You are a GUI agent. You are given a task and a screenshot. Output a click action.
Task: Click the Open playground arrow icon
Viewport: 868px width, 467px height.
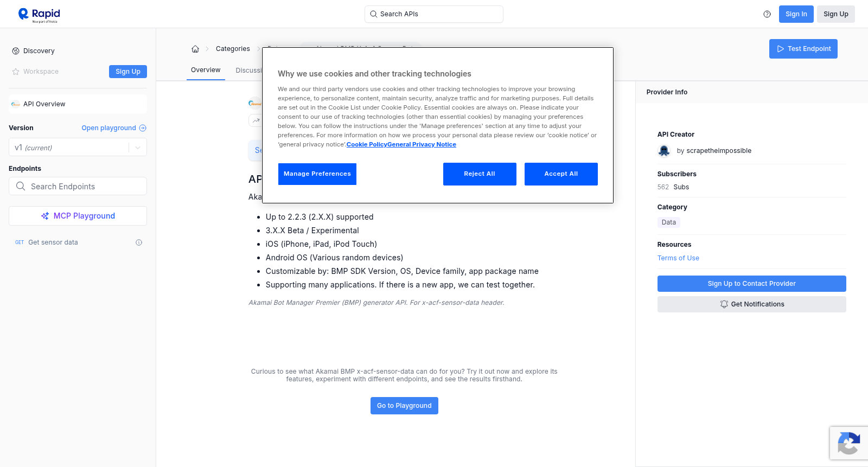pyautogui.click(x=143, y=128)
